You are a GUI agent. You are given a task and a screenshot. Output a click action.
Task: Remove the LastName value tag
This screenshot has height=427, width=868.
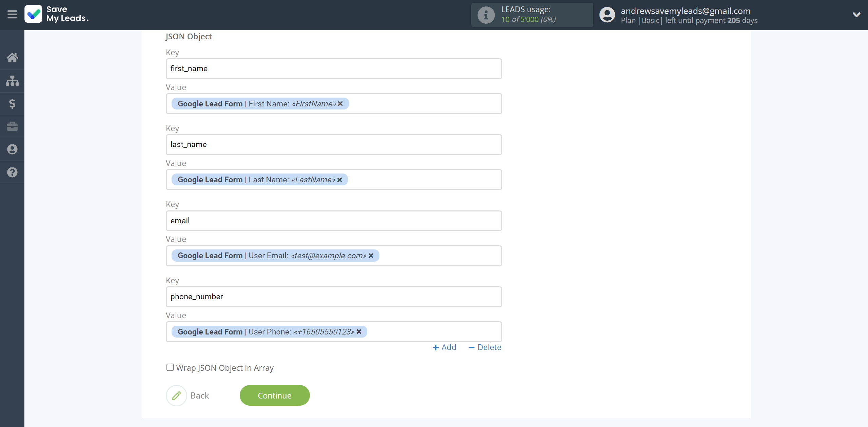[x=339, y=180]
